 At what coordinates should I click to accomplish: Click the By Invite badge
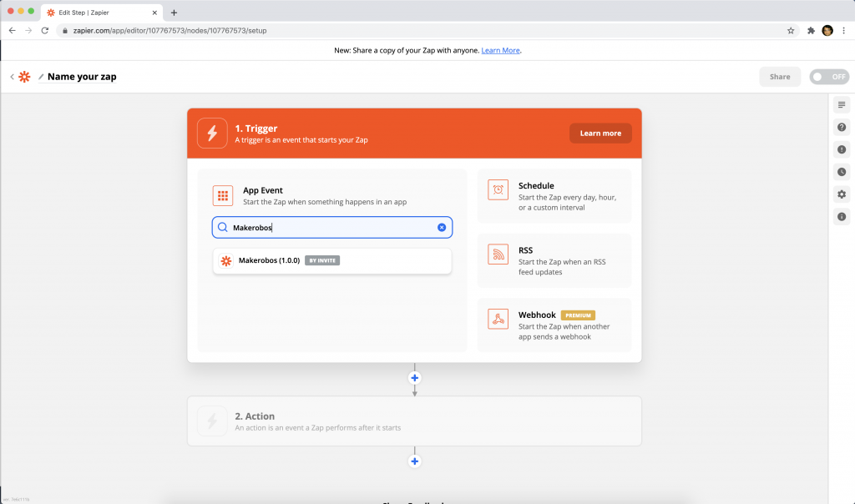322,260
